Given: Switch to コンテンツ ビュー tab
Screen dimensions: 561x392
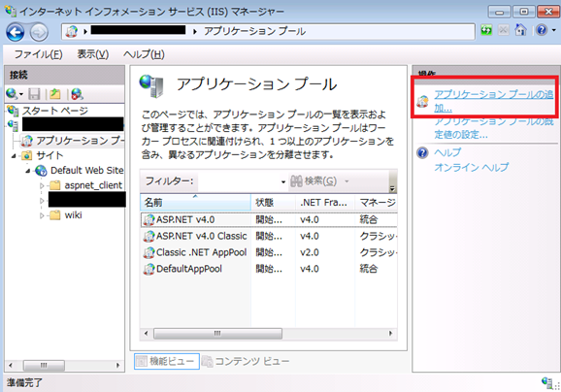Looking at the screenshot, I should pyautogui.click(x=246, y=361).
